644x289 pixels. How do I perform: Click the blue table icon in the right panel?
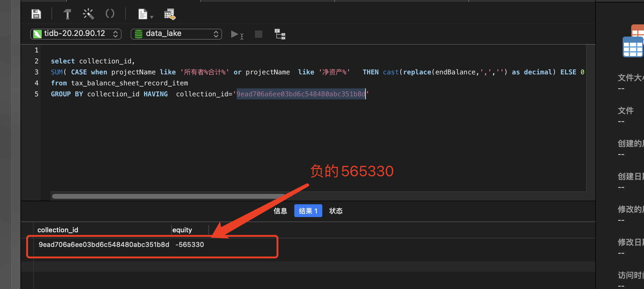coord(633,47)
